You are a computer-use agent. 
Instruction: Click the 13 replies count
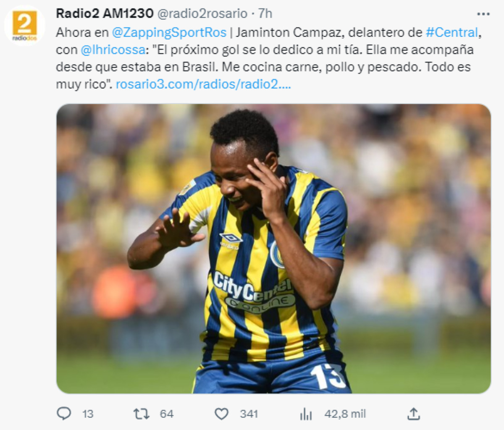(x=88, y=414)
